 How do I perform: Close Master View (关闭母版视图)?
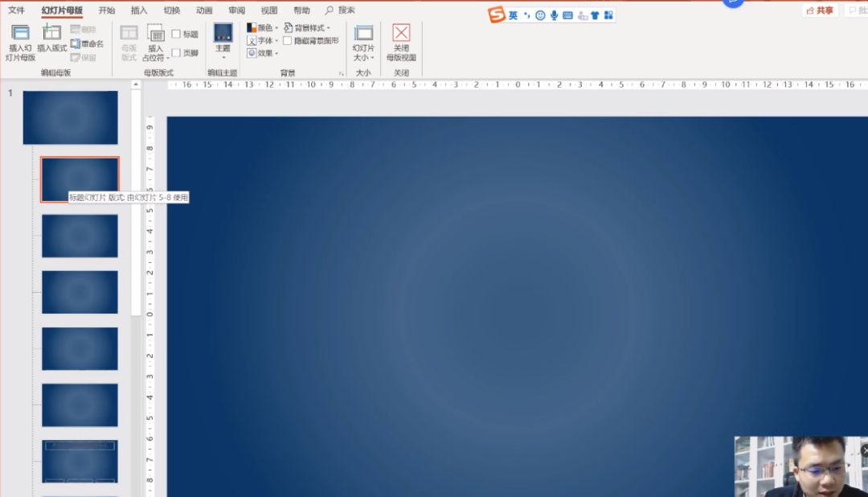(x=401, y=43)
